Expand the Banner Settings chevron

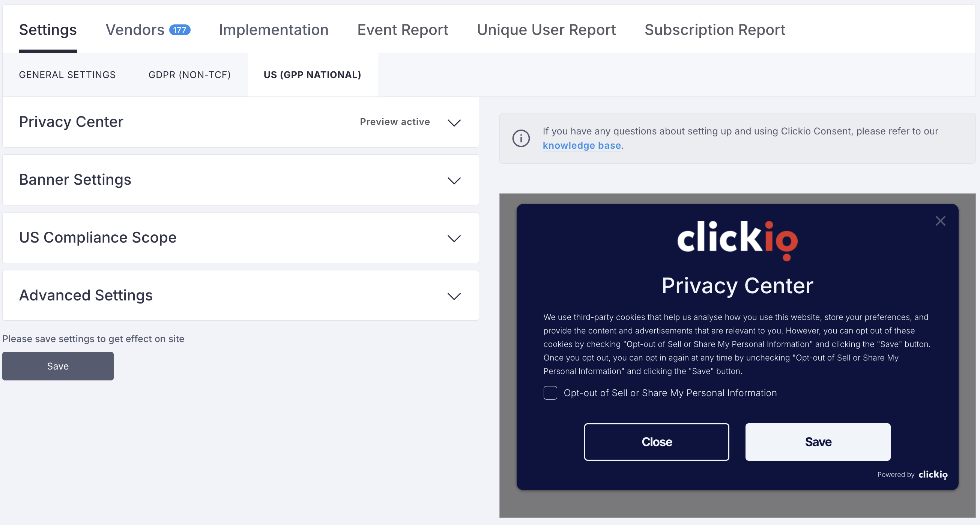click(x=454, y=181)
